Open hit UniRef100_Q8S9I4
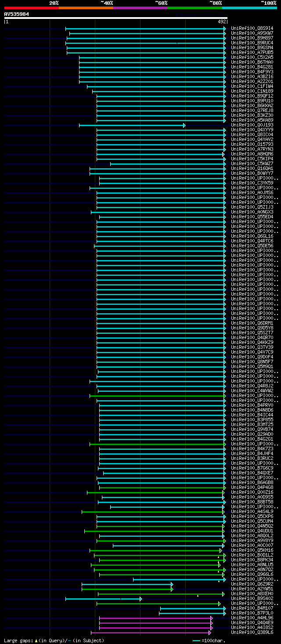Screen dimensions: 281x644 (252, 28)
